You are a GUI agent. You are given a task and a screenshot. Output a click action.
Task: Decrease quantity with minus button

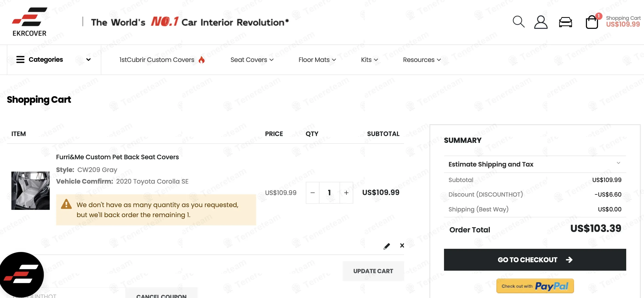312,193
